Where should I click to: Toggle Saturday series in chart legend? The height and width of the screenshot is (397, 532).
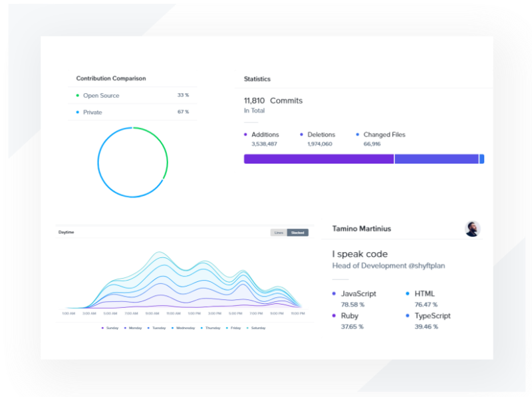pyautogui.click(x=256, y=328)
